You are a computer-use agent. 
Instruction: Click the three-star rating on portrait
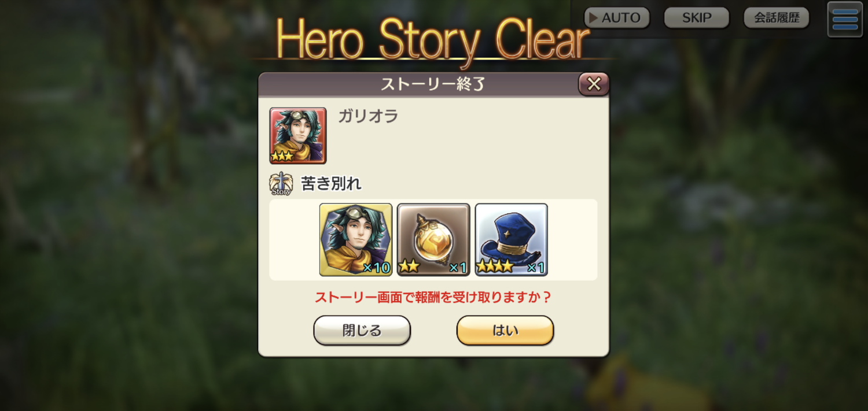tap(282, 156)
